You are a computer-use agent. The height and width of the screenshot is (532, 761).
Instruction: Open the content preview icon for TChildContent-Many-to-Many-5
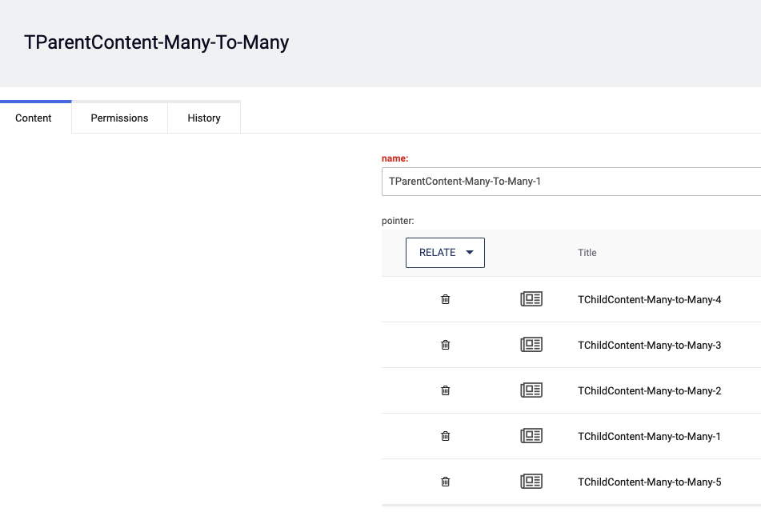531,482
